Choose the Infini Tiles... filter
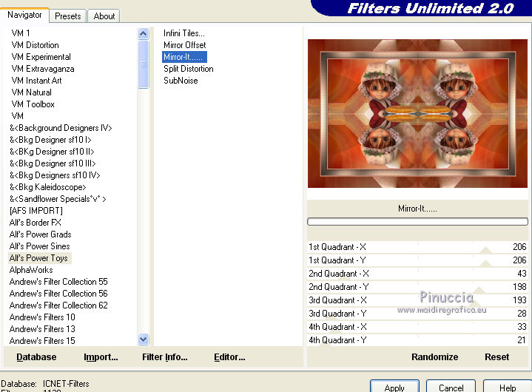Viewport: 532px width, 392px height. click(x=184, y=33)
